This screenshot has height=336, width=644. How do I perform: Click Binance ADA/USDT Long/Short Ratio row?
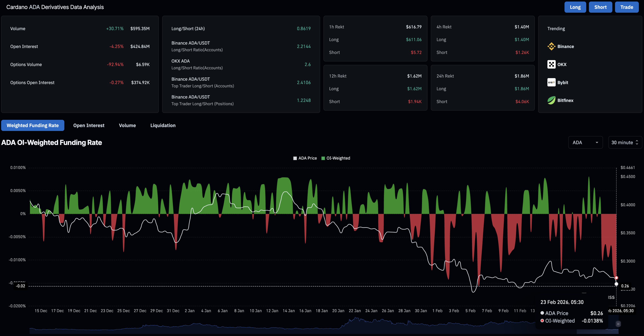[241, 46]
